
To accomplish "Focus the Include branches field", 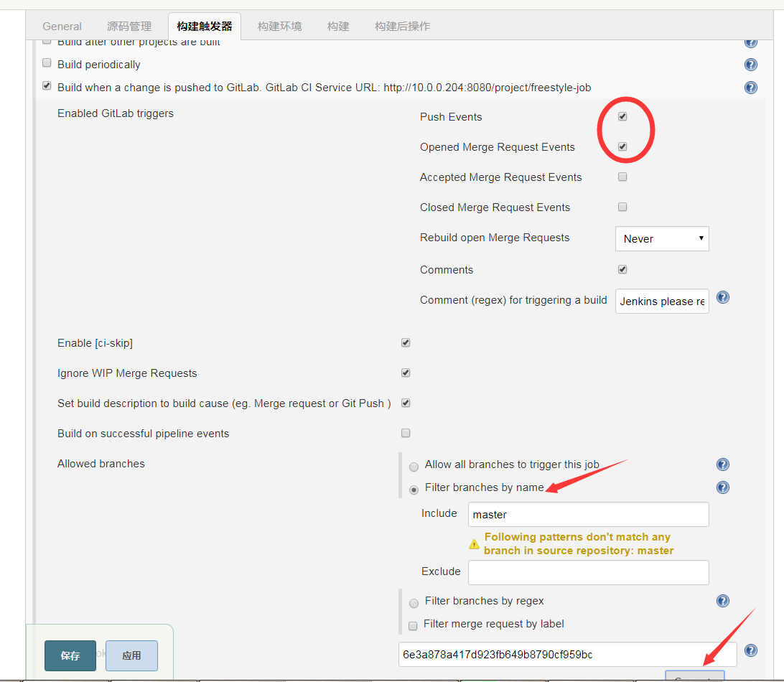I will click(x=588, y=515).
